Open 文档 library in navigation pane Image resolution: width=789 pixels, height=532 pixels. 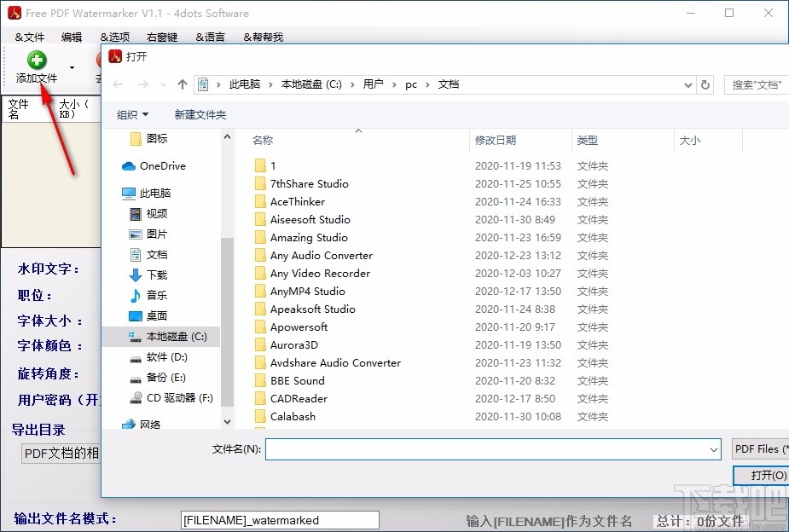[148, 254]
